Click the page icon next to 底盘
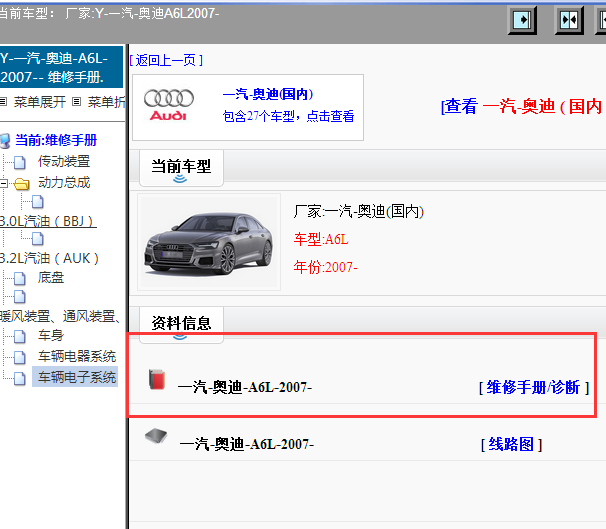 pos(20,278)
